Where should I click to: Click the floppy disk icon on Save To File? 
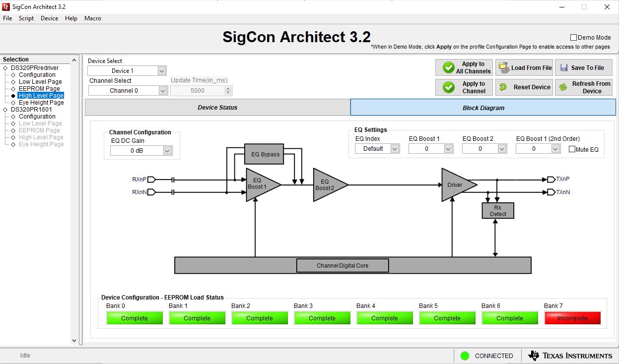pyautogui.click(x=563, y=67)
